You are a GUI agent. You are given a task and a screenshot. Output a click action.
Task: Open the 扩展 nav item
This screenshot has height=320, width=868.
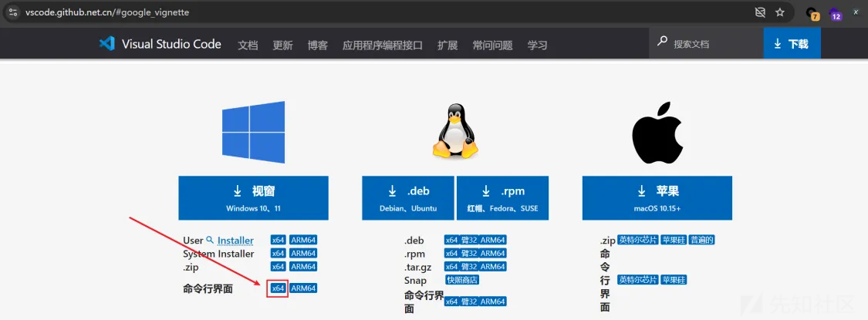[x=448, y=45]
